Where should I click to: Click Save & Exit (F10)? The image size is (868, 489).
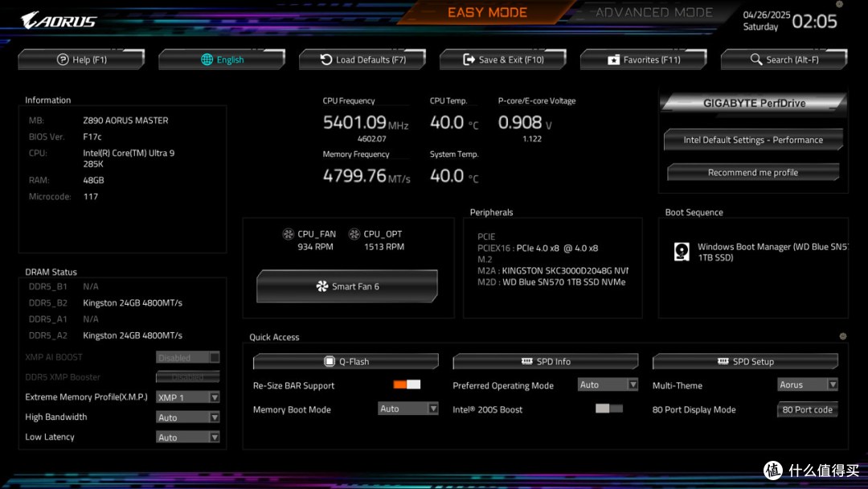[503, 60]
